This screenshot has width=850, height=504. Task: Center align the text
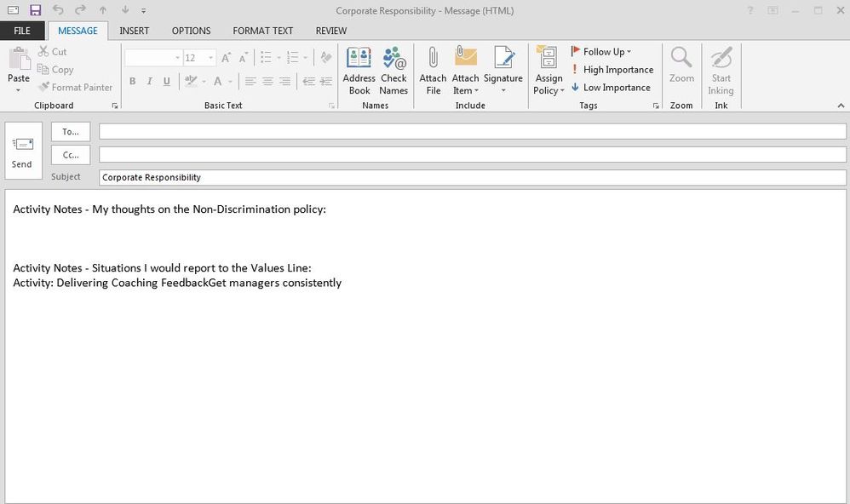pyautogui.click(x=267, y=81)
